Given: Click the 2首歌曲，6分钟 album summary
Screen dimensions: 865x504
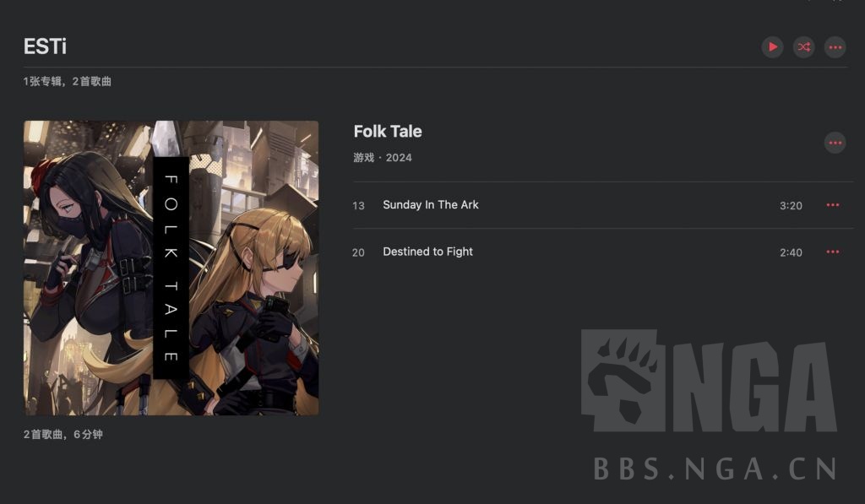Looking at the screenshot, I should pos(63,435).
